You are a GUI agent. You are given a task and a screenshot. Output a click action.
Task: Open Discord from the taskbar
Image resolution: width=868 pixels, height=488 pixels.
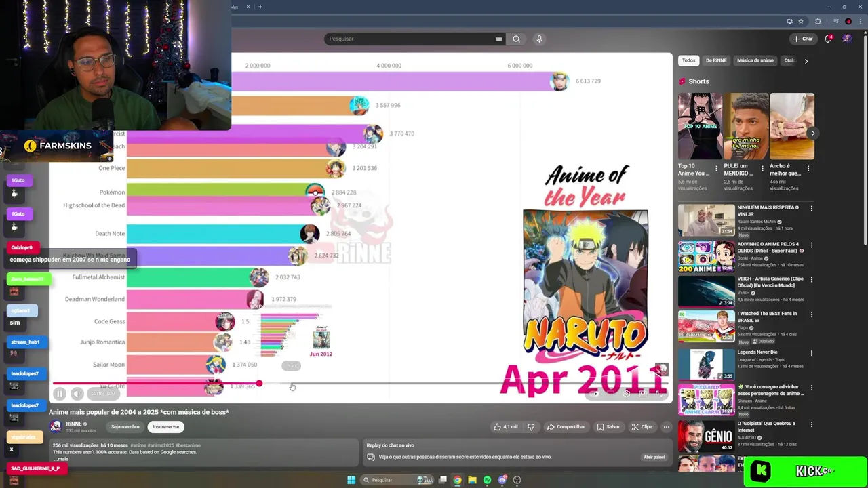[502, 480]
